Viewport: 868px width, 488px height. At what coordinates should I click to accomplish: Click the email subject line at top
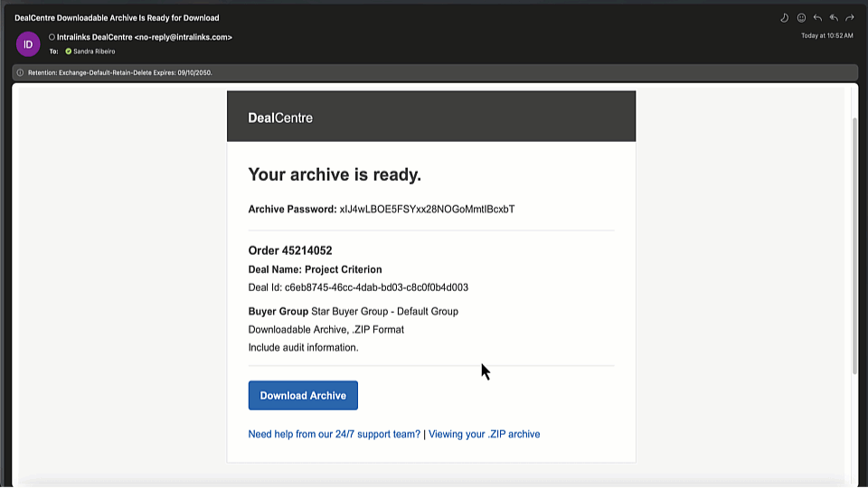[x=117, y=18]
